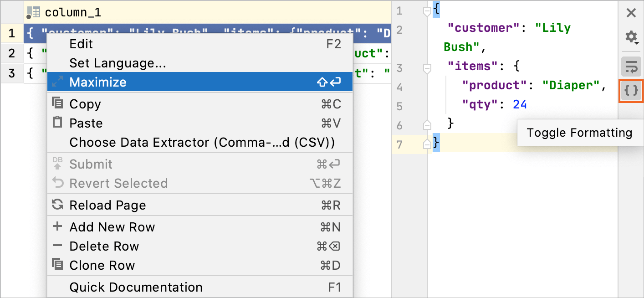Select row number 2 in the grid
Screen dimensions: 644x298
click(x=12, y=53)
